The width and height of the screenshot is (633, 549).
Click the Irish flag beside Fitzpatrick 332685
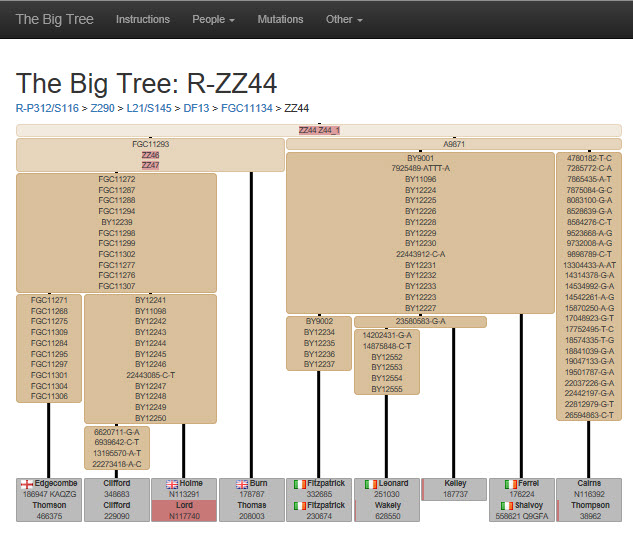point(300,484)
